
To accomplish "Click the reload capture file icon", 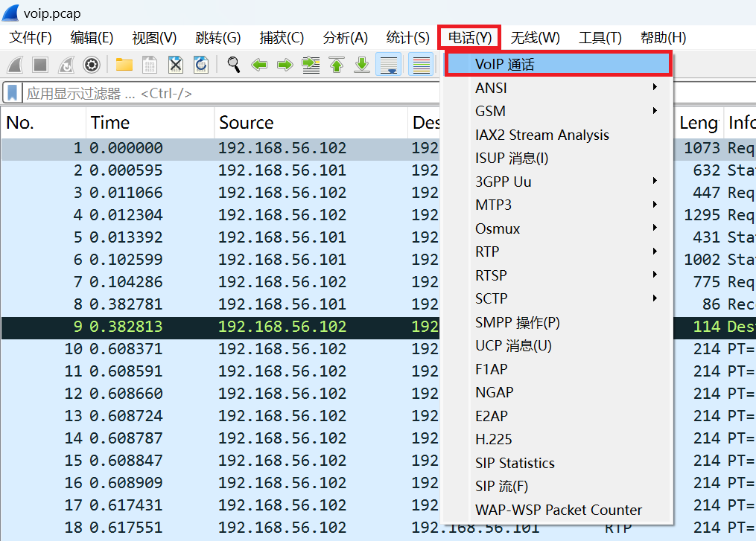I will coord(201,65).
